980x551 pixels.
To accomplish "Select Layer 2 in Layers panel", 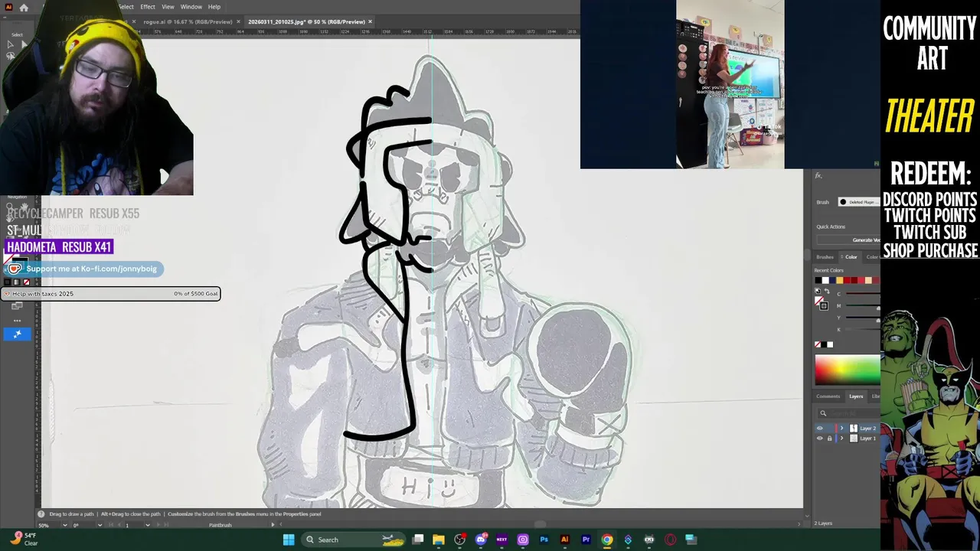I will (x=867, y=429).
